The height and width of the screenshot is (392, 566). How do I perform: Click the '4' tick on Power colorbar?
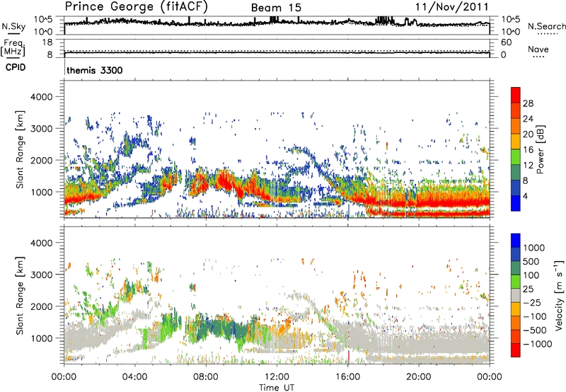[x=525, y=197]
